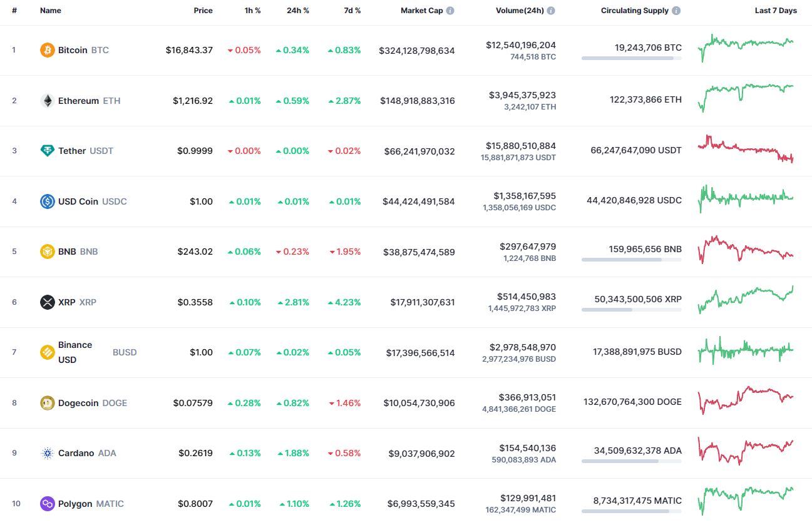Click Bitcoin's circulating supply progress bar
Screen dimensions: 812x525
click(632, 58)
